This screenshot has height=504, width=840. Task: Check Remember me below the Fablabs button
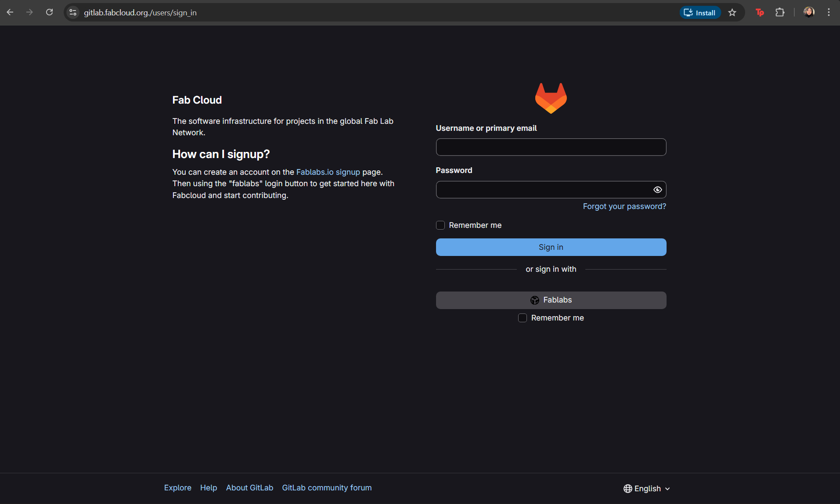tap(523, 317)
